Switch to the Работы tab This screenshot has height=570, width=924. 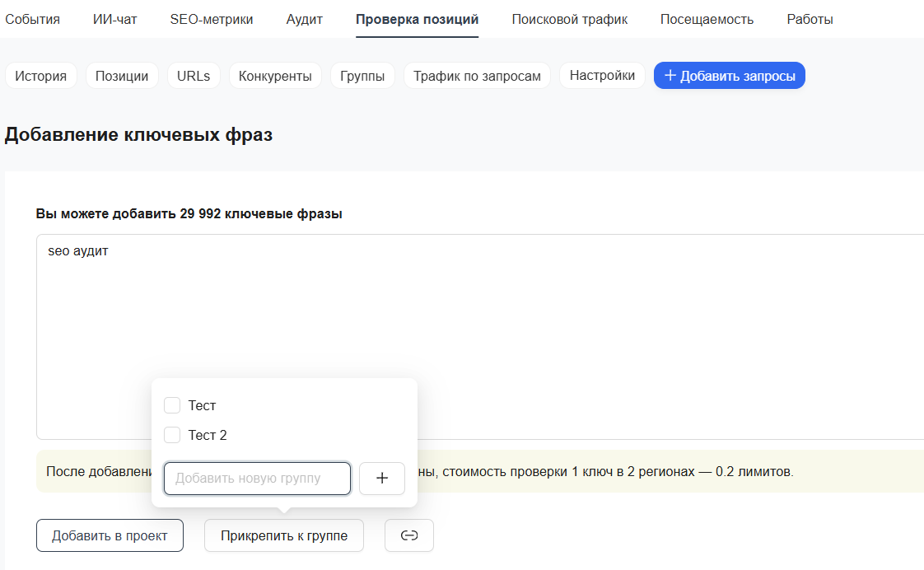tap(810, 19)
